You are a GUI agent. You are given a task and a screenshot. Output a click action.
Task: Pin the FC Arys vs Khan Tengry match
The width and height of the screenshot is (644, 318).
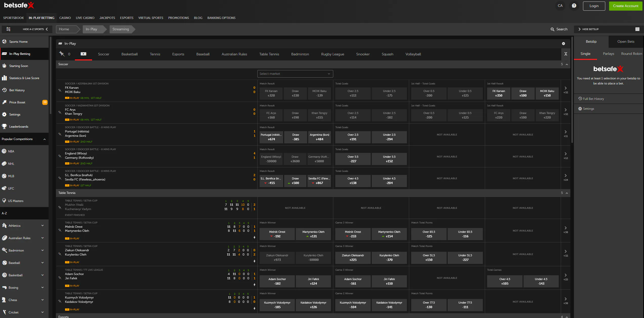[60, 112]
